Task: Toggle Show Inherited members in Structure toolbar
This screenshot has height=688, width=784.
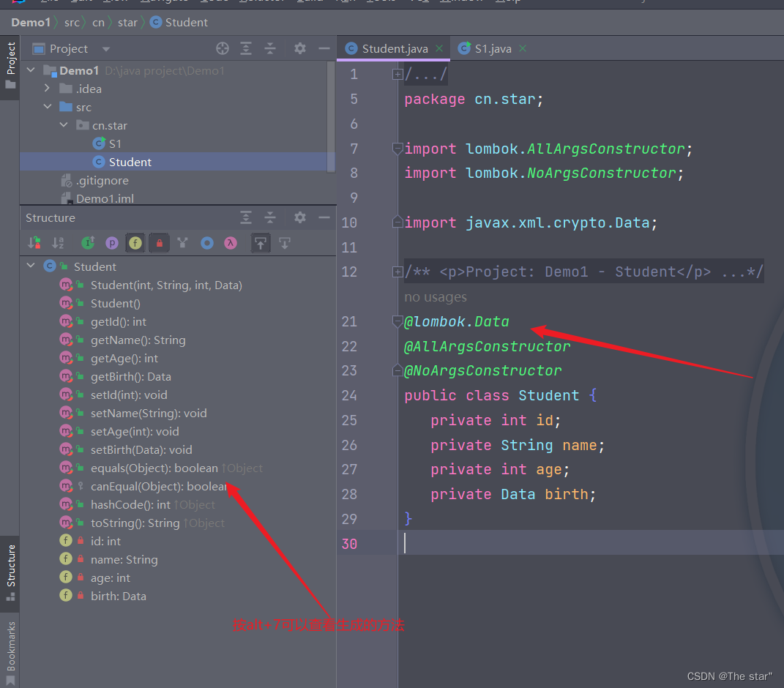Action: pos(89,242)
